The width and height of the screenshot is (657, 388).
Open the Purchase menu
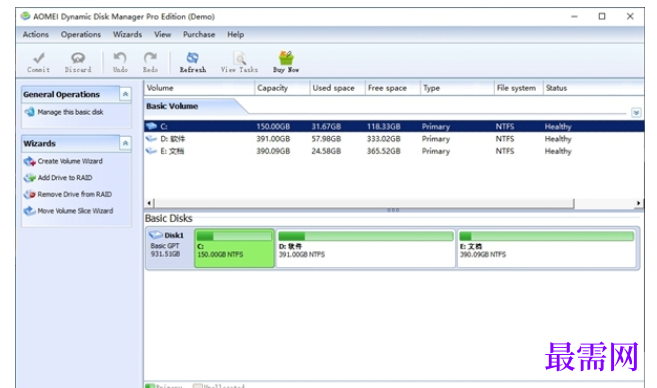point(199,34)
